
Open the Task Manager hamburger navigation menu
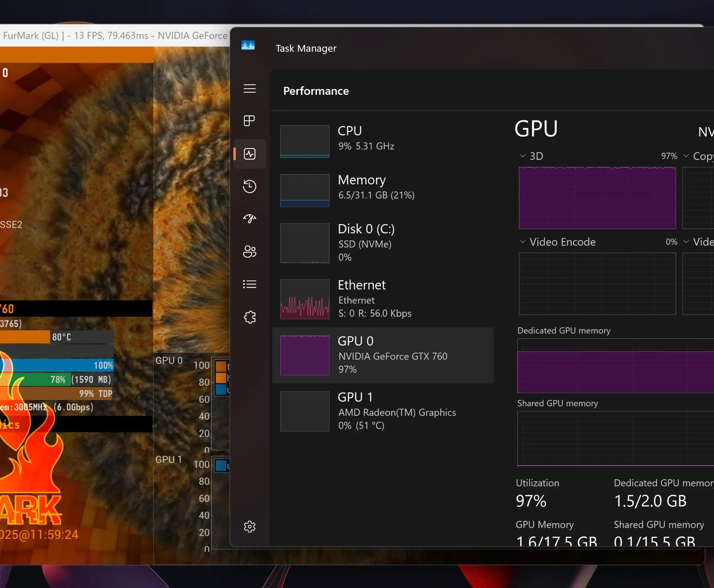point(250,89)
